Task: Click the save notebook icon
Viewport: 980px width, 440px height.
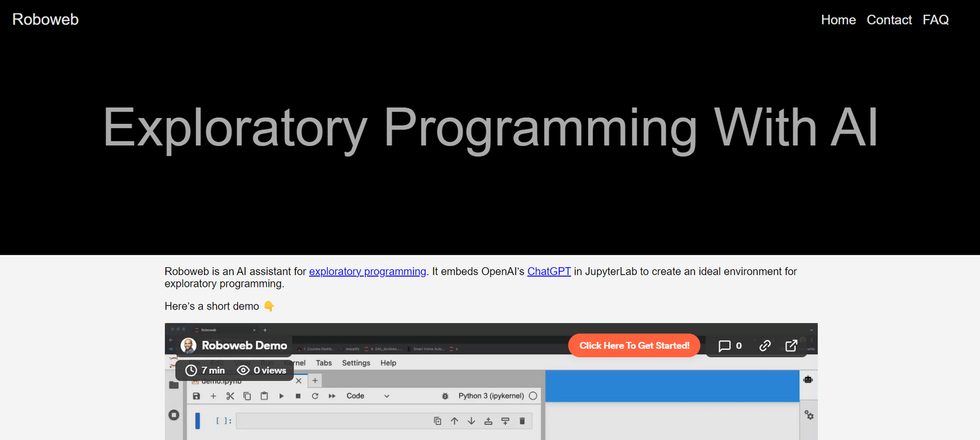Action: [197, 396]
